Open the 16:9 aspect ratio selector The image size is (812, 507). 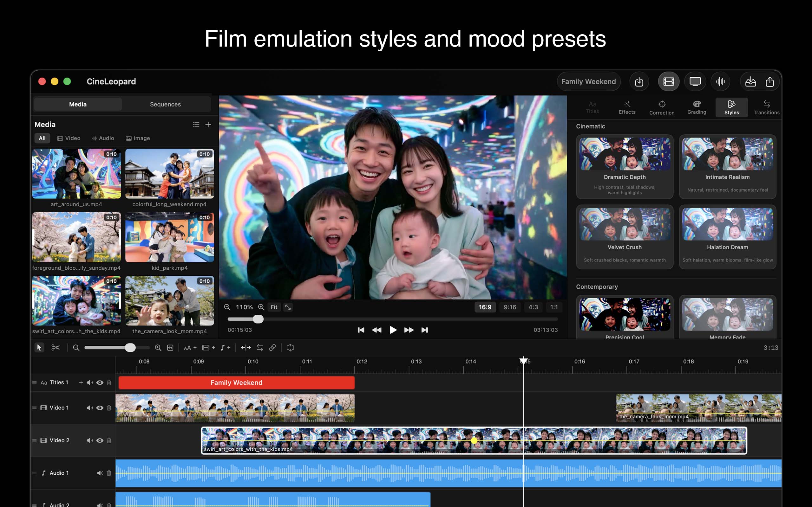tap(485, 307)
